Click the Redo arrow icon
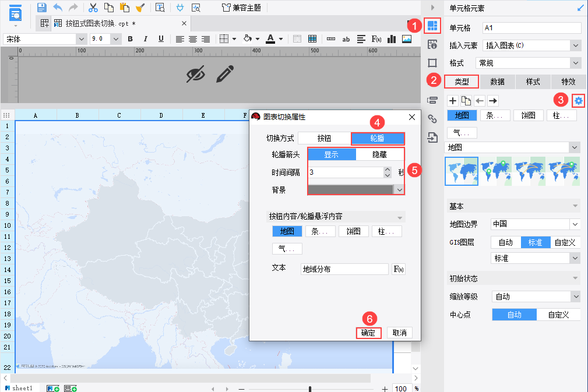Image resolution: width=588 pixels, height=392 pixels. tap(73, 7)
